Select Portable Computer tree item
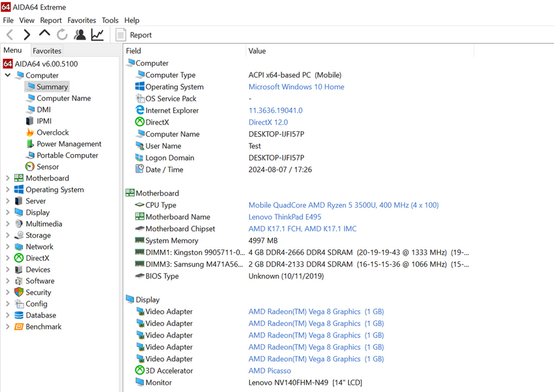Viewport: 554px width, 392px height. pyautogui.click(x=62, y=155)
